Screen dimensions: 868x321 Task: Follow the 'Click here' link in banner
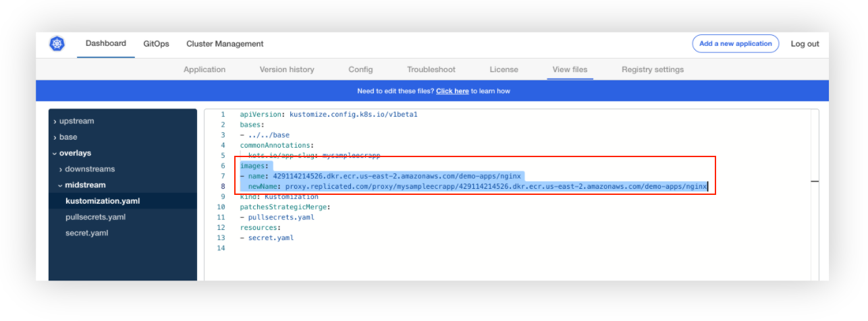(x=452, y=91)
